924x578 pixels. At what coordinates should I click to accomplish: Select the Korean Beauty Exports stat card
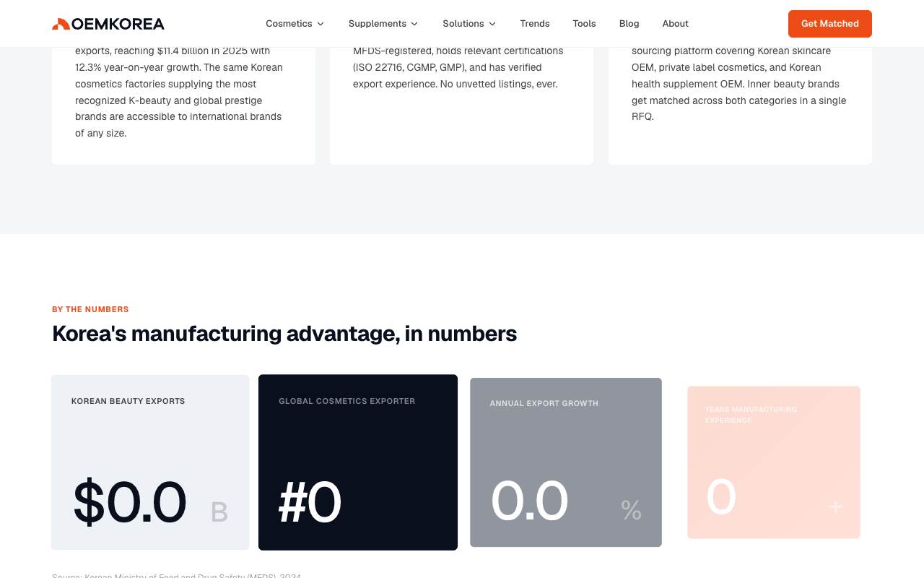click(150, 462)
